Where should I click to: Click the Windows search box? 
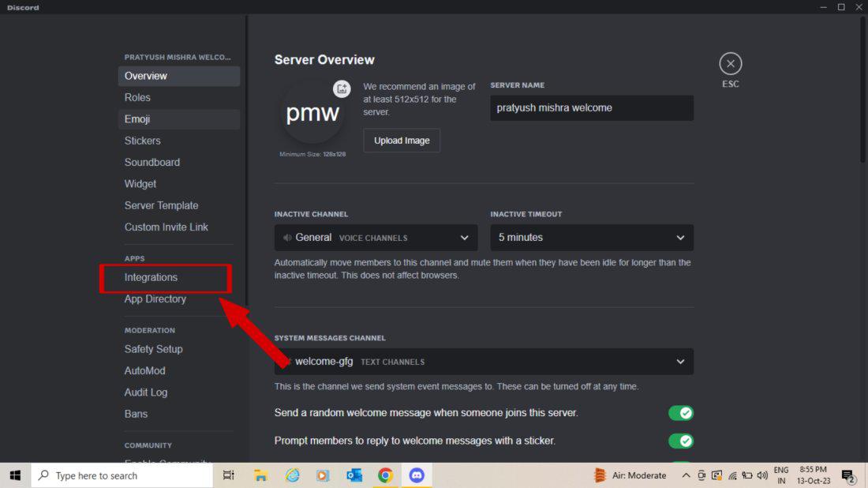tap(122, 475)
